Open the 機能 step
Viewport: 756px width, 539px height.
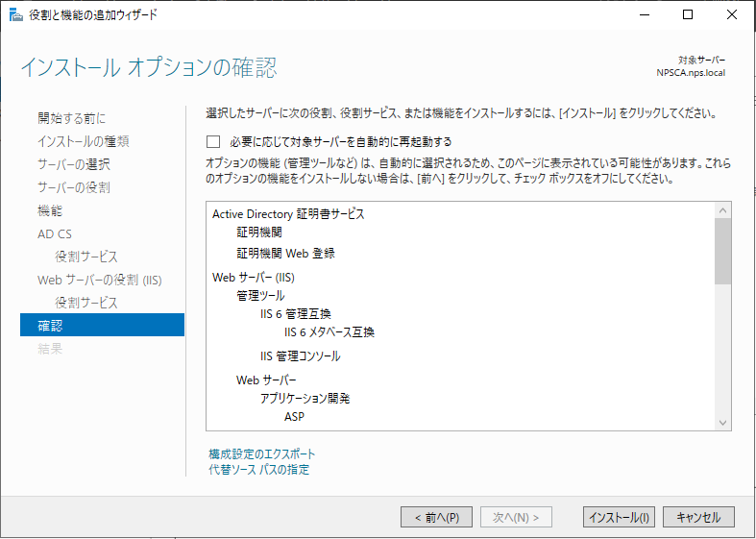pos(50,210)
